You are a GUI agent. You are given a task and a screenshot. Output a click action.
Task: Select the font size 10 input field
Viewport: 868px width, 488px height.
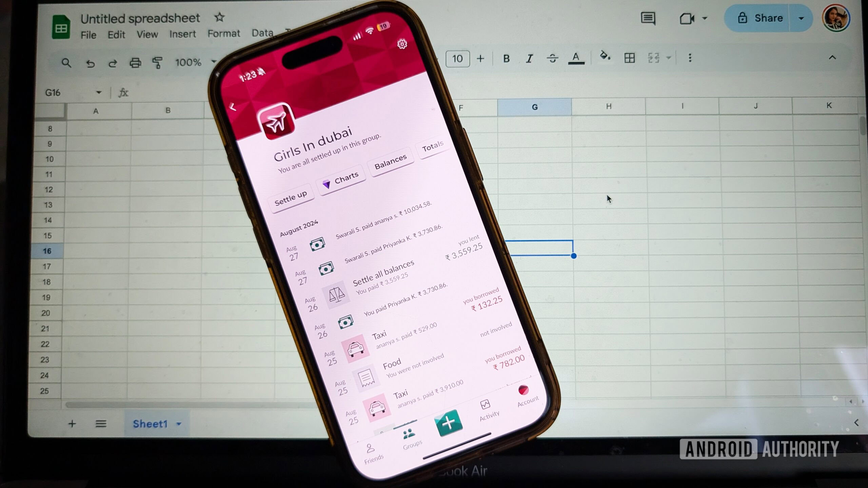tap(457, 58)
